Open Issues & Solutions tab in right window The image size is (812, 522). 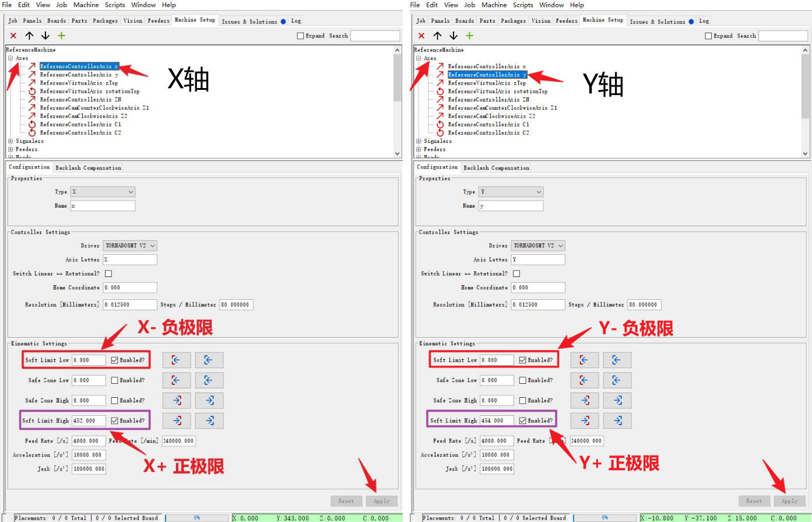[662, 22]
